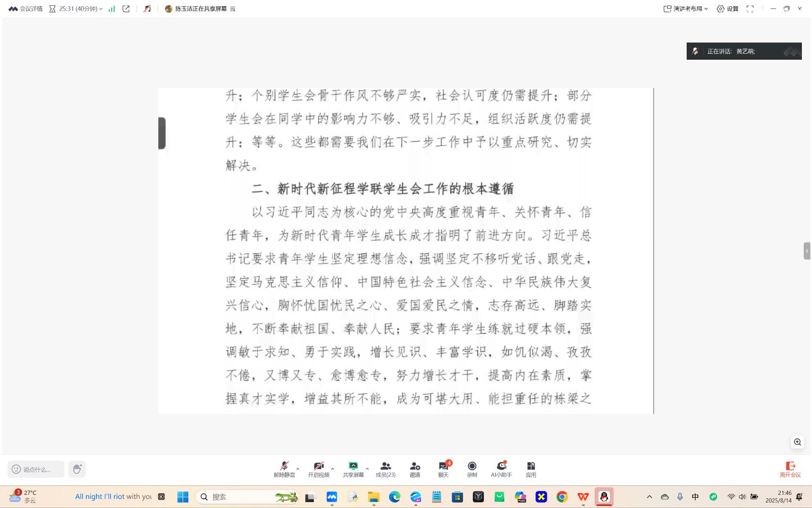
Task: Check network signal strength indicator
Action: [x=111, y=8]
